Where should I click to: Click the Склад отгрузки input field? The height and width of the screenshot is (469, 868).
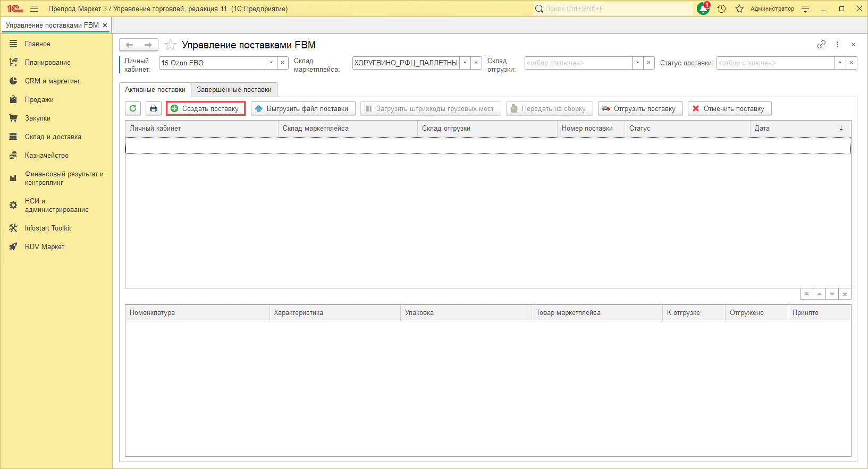(x=578, y=63)
